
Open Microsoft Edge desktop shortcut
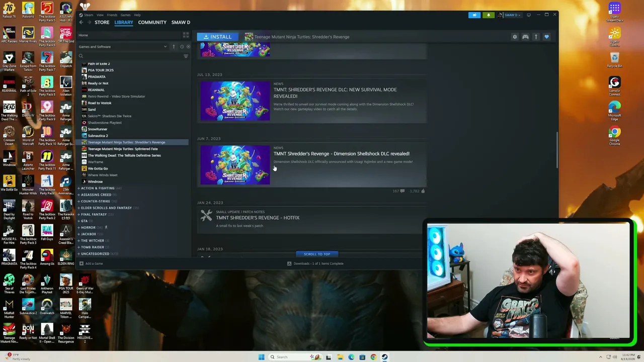tap(614, 111)
